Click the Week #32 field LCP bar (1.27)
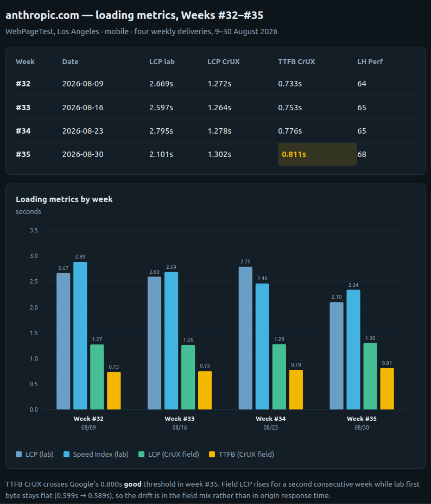 pyautogui.click(x=97, y=377)
